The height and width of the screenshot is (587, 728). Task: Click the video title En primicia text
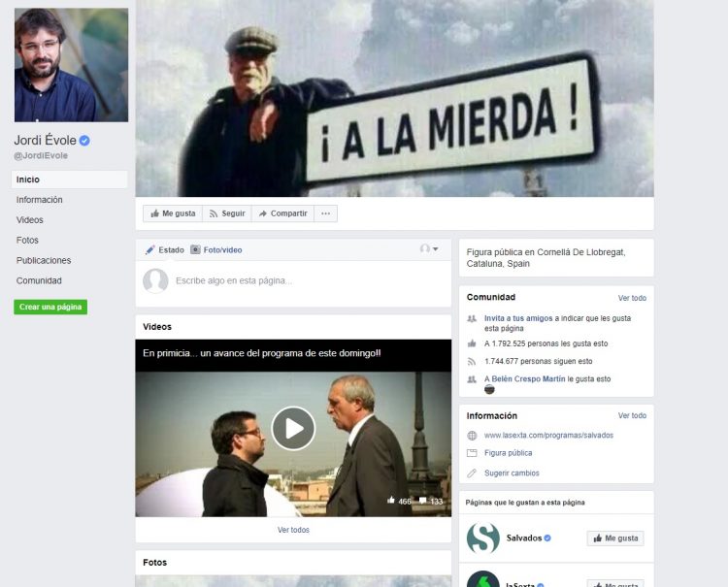[262, 353]
